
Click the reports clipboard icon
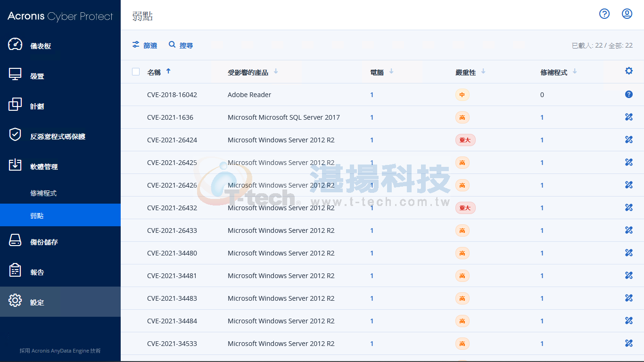tap(15, 271)
